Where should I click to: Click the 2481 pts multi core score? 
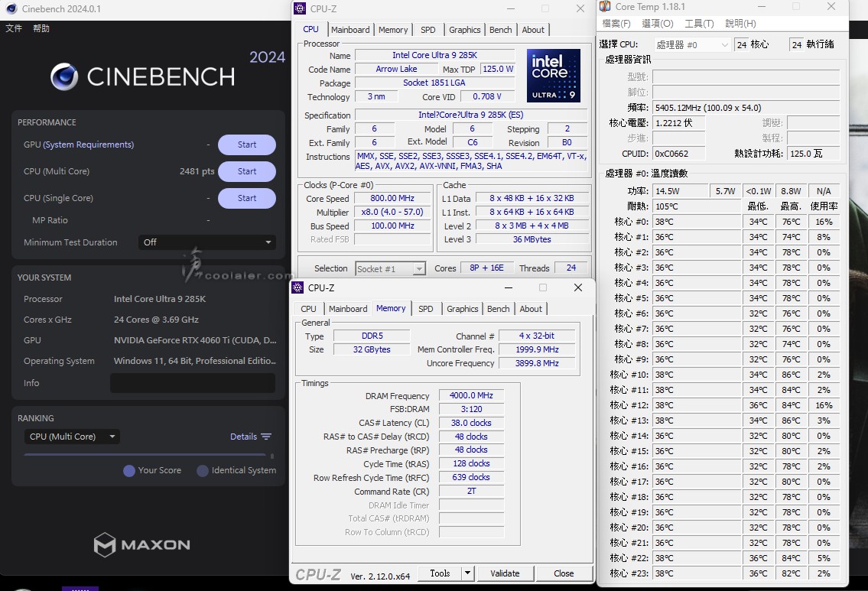coord(197,171)
